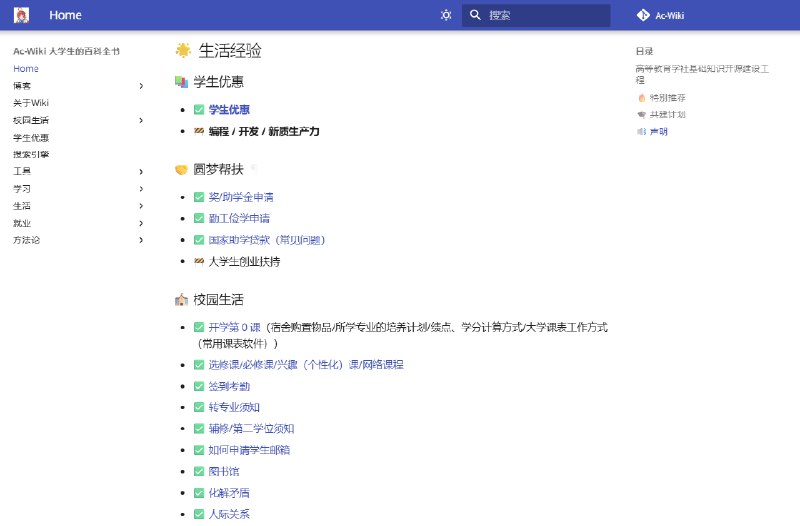Open the 奖/助学金申请 link
800x526 pixels.
[241, 197]
